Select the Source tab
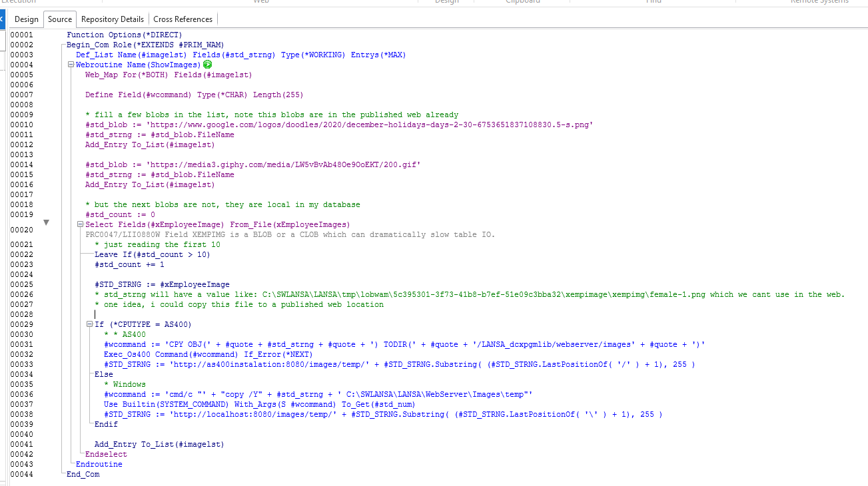The image size is (868, 486). pyautogui.click(x=60, y=19)
